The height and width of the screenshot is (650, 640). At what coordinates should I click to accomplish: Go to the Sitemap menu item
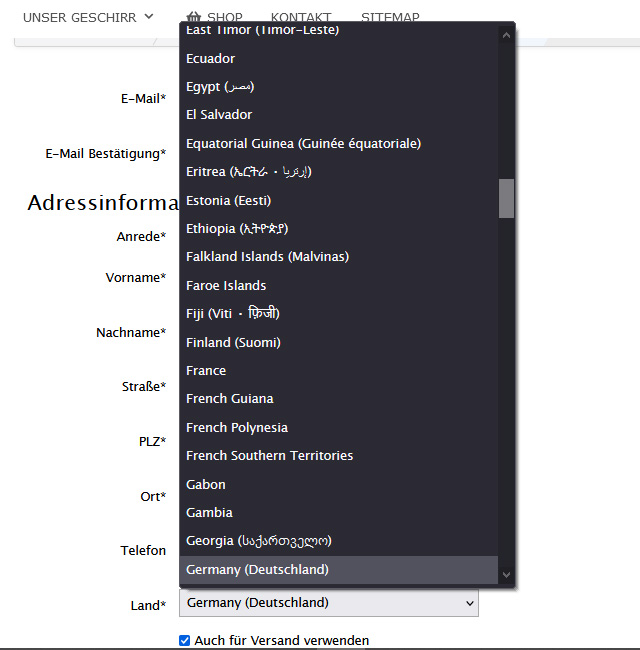tap(390, 17)
